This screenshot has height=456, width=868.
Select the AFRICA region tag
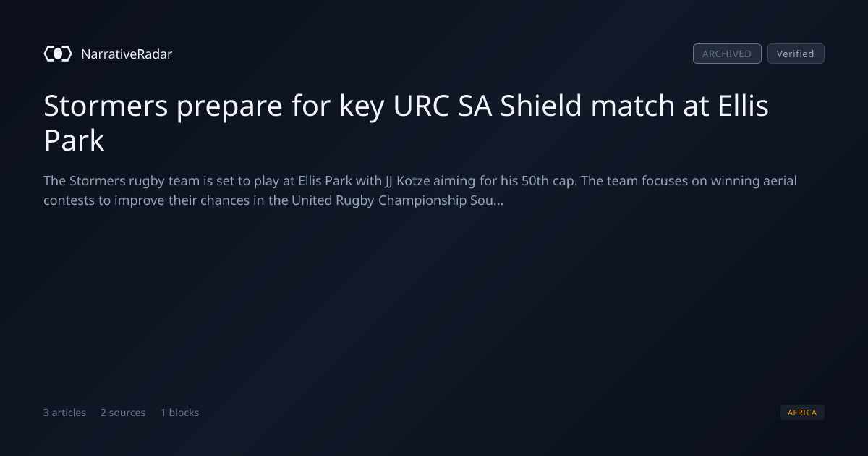pos(802,413)
